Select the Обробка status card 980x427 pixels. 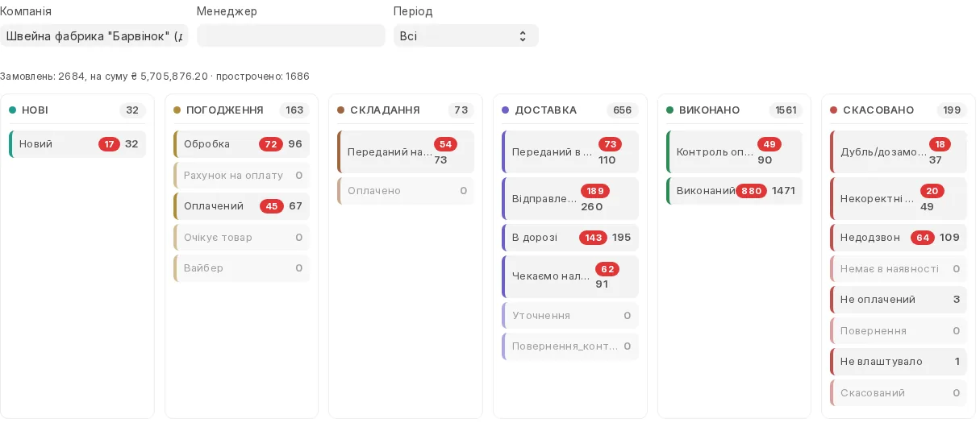click(x=242, y=144)
